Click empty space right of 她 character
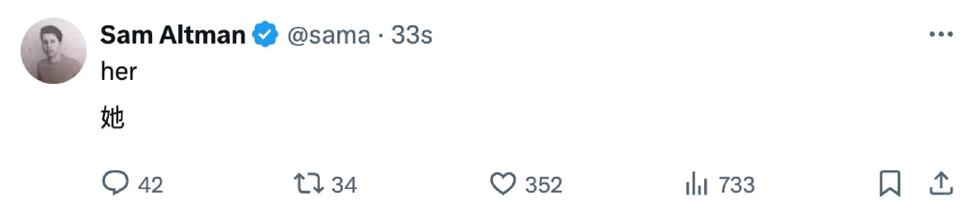Image resolution: width=980 pixels, height=216 pixels. coord(456,117)
